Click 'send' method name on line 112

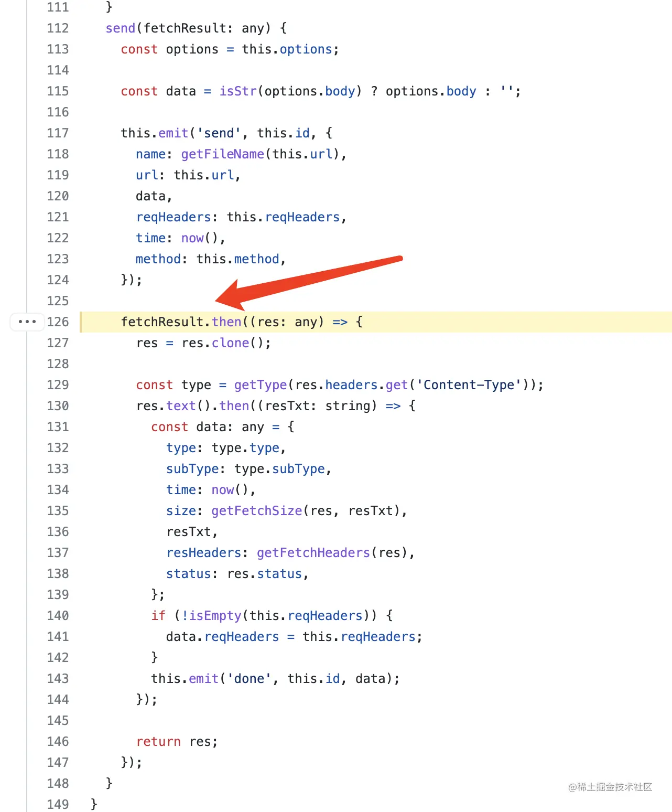coord(121,28)
